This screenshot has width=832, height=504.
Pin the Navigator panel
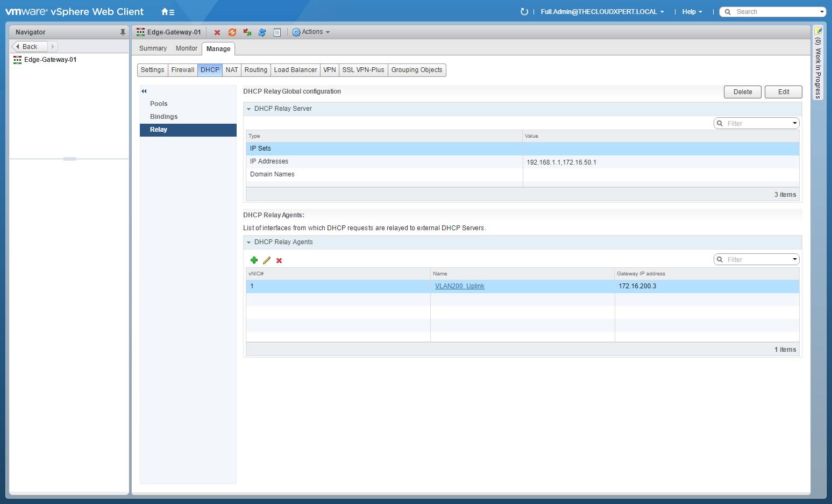[x=123, y=32]
